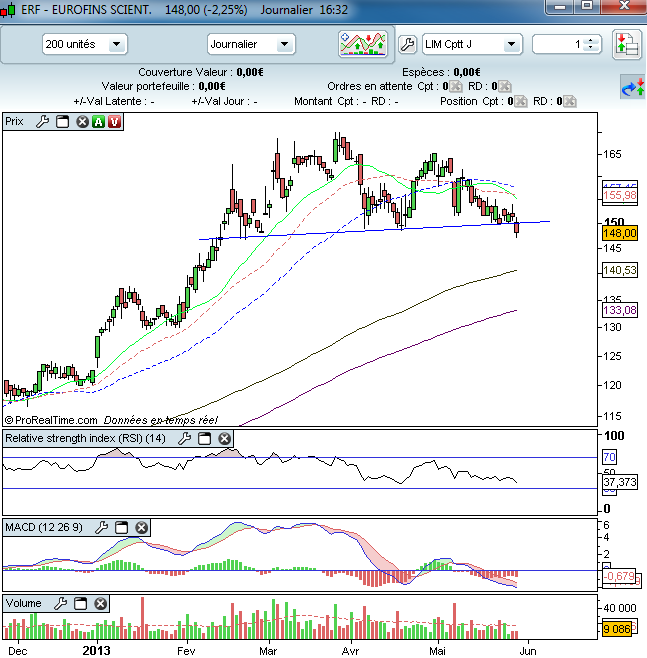Viewport: 647px width, 658px height.
Task: Click the Valeur portefeuille 0,00€ text
Action: coord(164,86)
